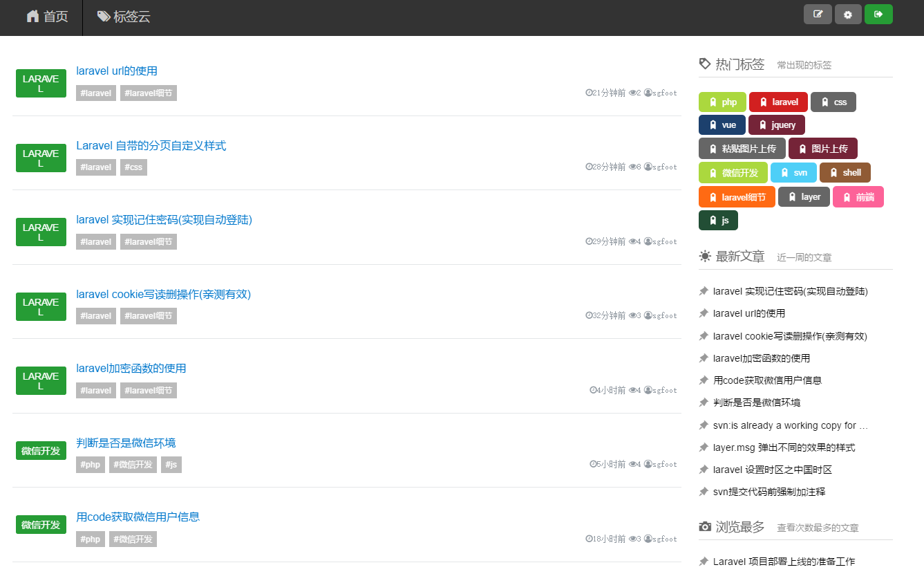Screen dimensions: 924x574
Task: Select the pink 前端 hot tag
Action: (x=858, y=196)
